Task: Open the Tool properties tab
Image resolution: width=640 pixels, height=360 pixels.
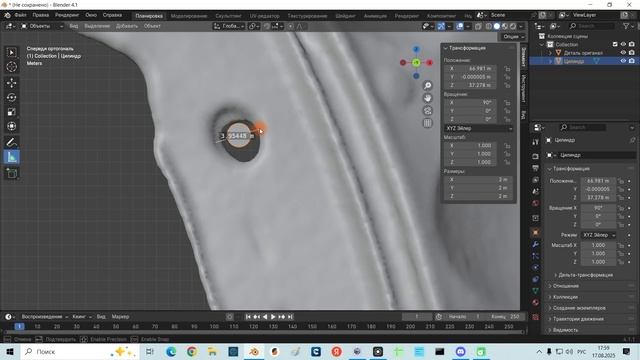Action: [536, 142]
